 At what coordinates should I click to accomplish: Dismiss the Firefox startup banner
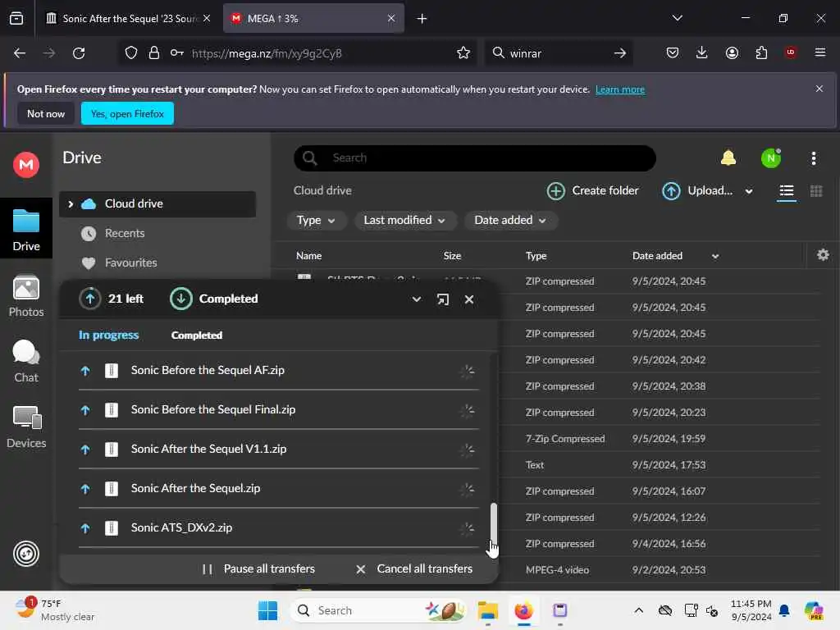(819, 89)
